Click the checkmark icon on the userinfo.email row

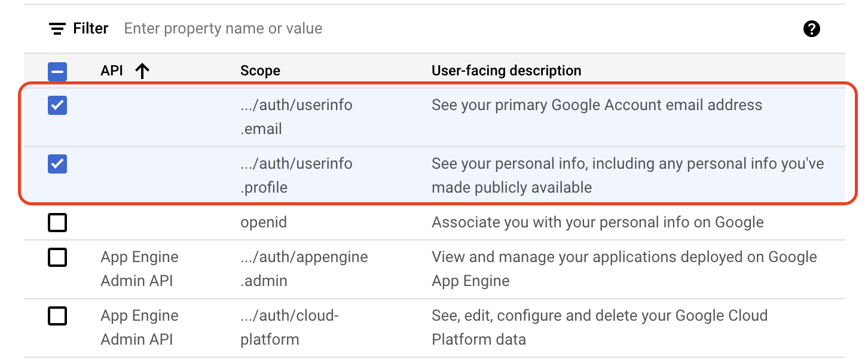tap(57, 105)
